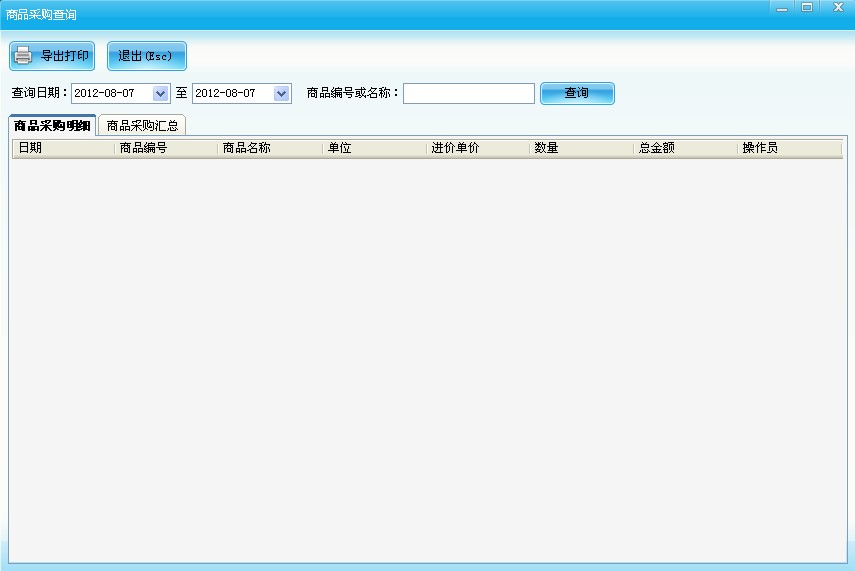Open the 商品采购汇总 tab
855x571 pixels.
pos(142,126)
